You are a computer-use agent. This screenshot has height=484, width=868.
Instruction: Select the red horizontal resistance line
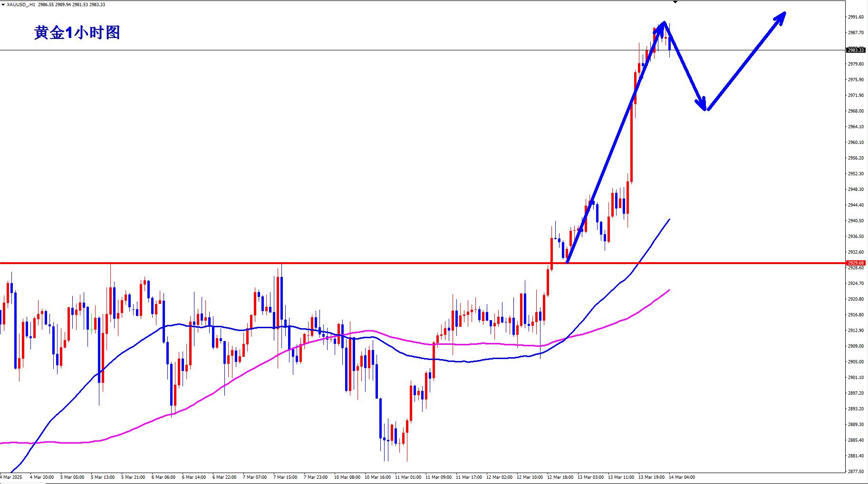coord(333,263)
